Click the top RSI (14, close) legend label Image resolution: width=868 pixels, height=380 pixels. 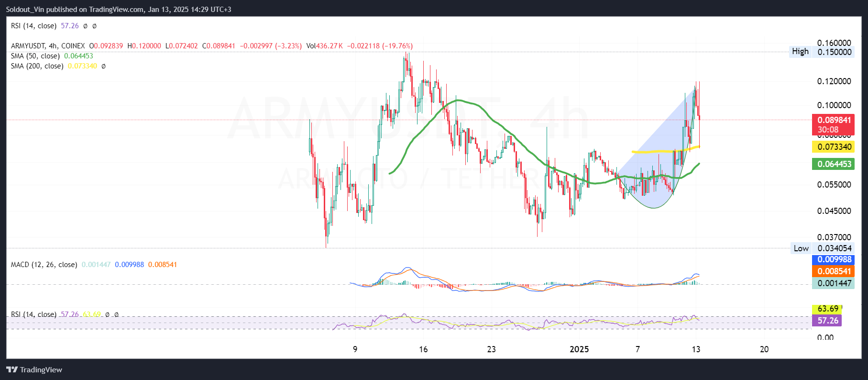click(33, 26)
